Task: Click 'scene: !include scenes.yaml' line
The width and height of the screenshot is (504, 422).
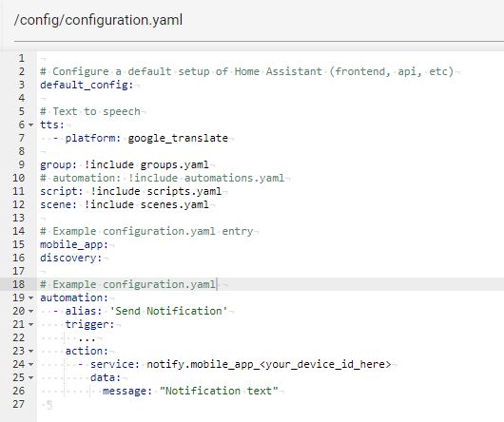Action: pos(125,204)
